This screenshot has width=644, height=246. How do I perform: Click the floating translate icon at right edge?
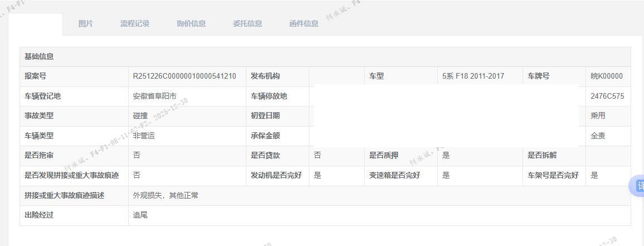(638, 186)
